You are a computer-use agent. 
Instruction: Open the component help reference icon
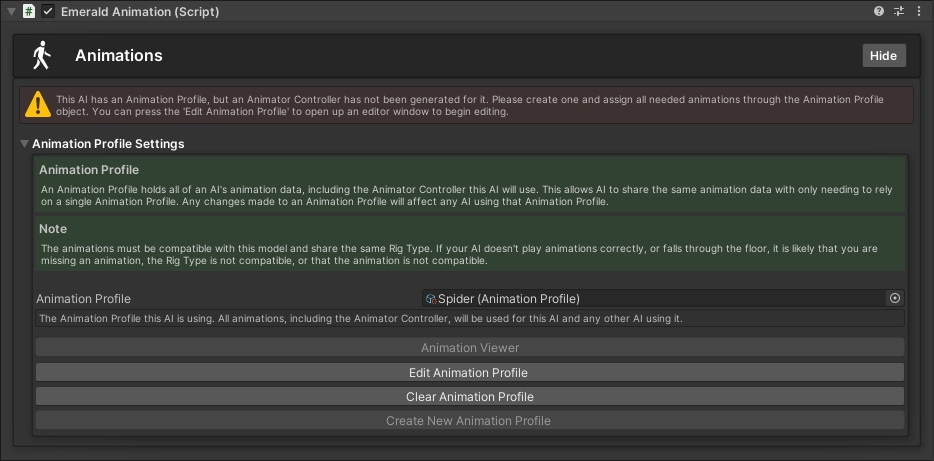(879, 12)
